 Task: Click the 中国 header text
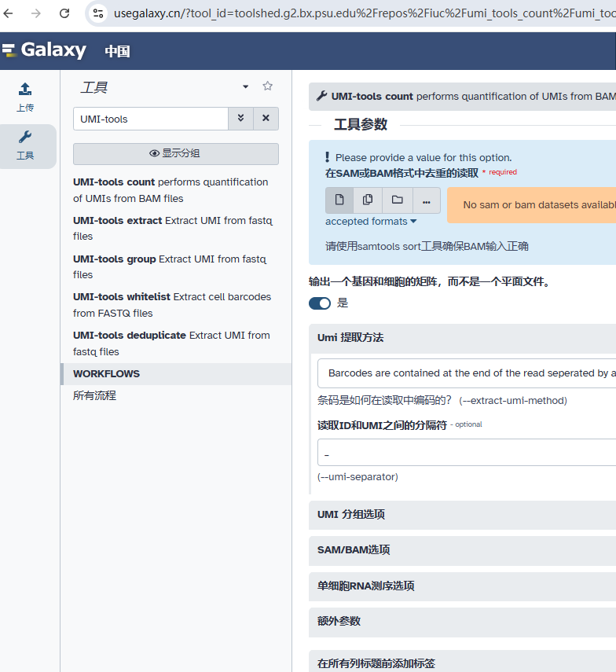coord(117,51)
